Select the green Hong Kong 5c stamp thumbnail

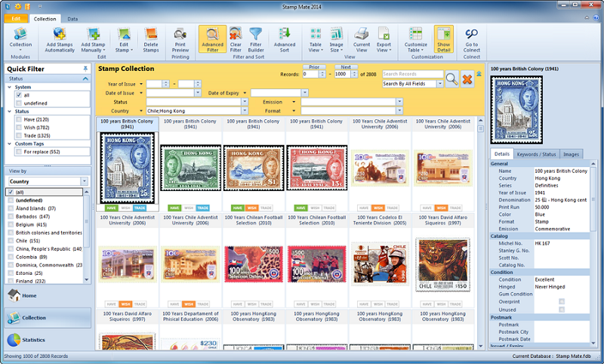click(x=190, y=168)
